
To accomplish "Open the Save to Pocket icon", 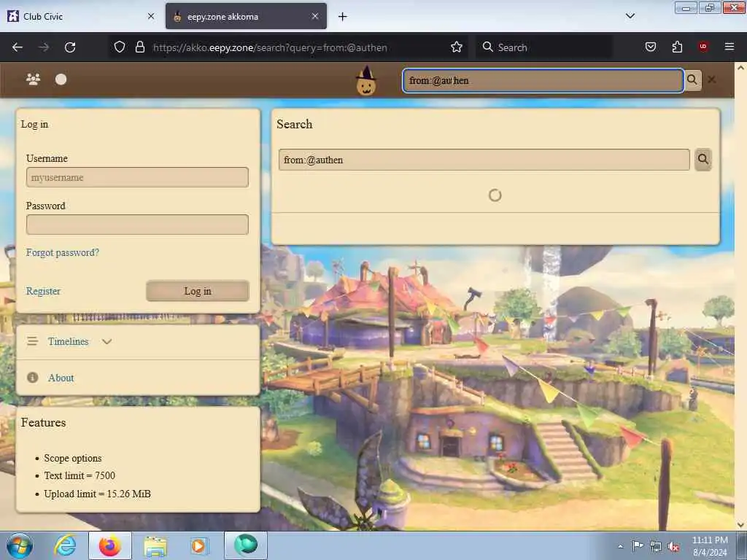I will (650, 47).
